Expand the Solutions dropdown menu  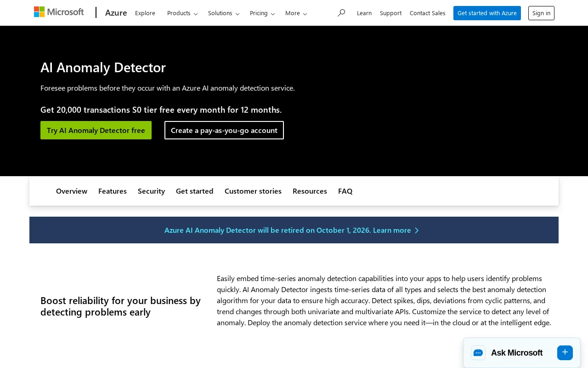pos(224,13)
